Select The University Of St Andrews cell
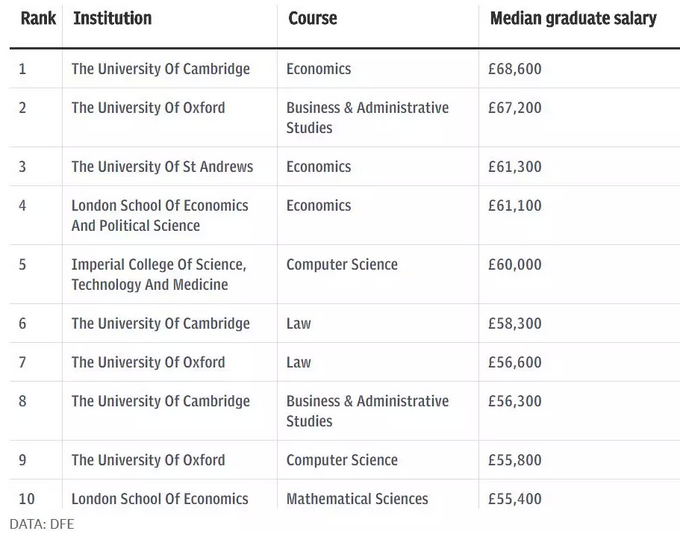This screenshot has width=694, height=536. pos(162,167)
